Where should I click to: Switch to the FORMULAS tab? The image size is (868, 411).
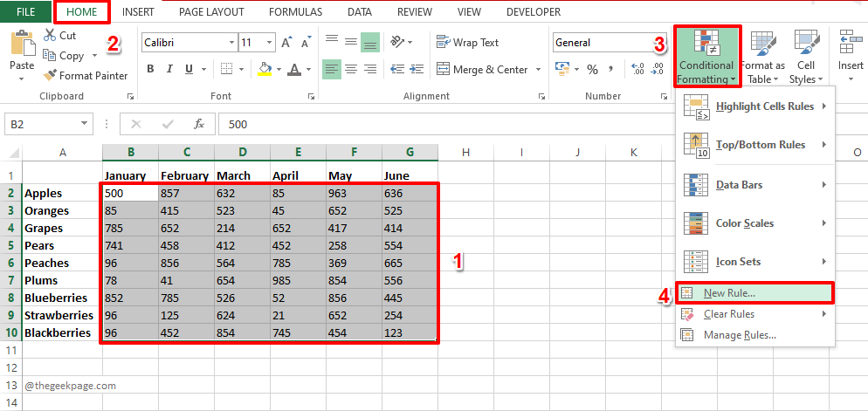coord(296,11)
